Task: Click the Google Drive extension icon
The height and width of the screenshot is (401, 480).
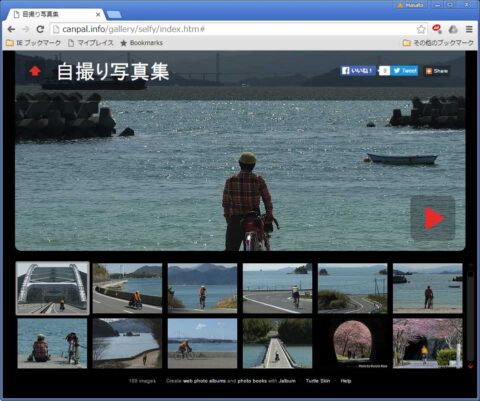Action: [453, 29]
